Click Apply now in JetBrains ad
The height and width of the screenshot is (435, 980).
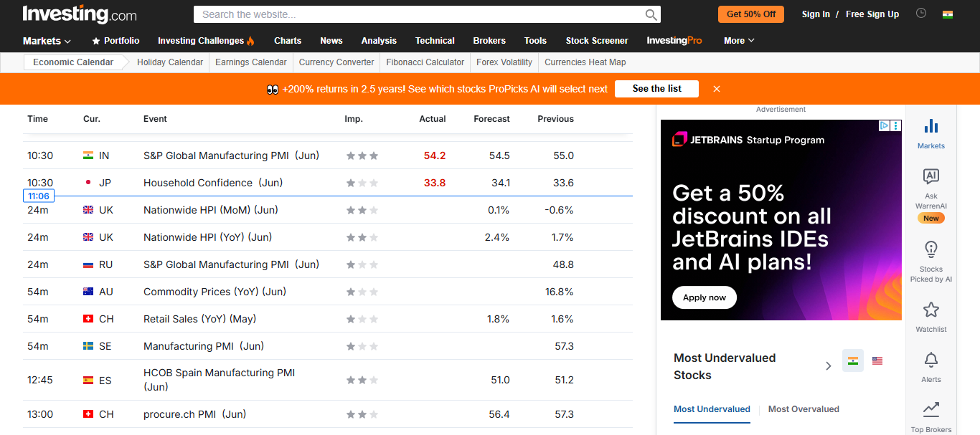pos(705,297)
